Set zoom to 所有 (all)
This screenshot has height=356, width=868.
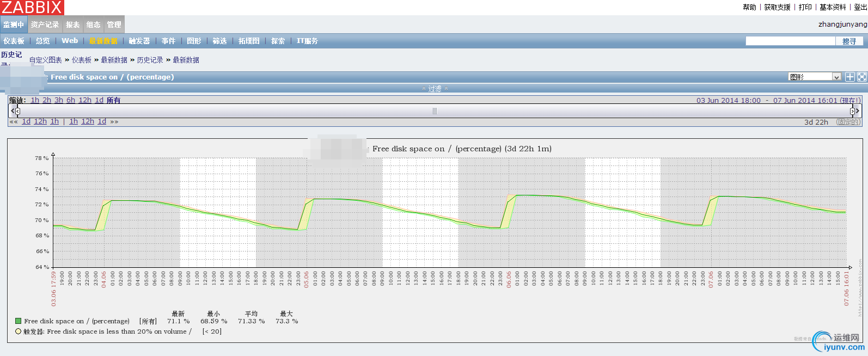(x=113, y=100)
